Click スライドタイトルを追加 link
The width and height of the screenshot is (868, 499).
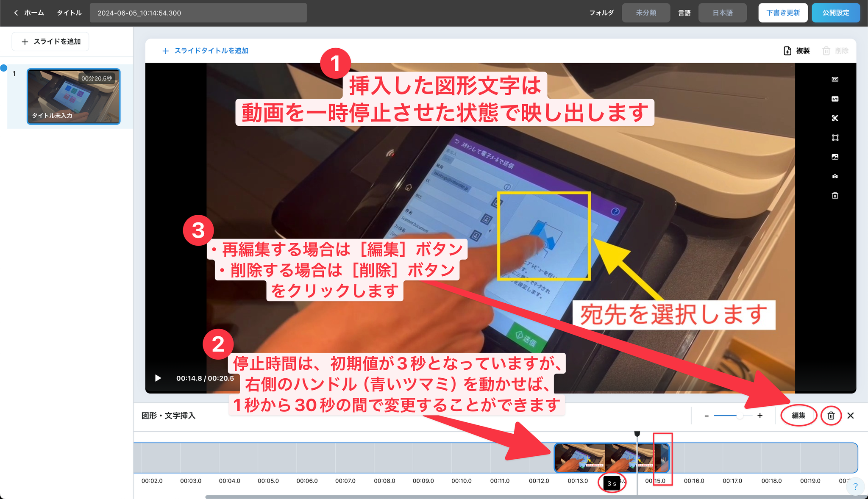[206, 51]
